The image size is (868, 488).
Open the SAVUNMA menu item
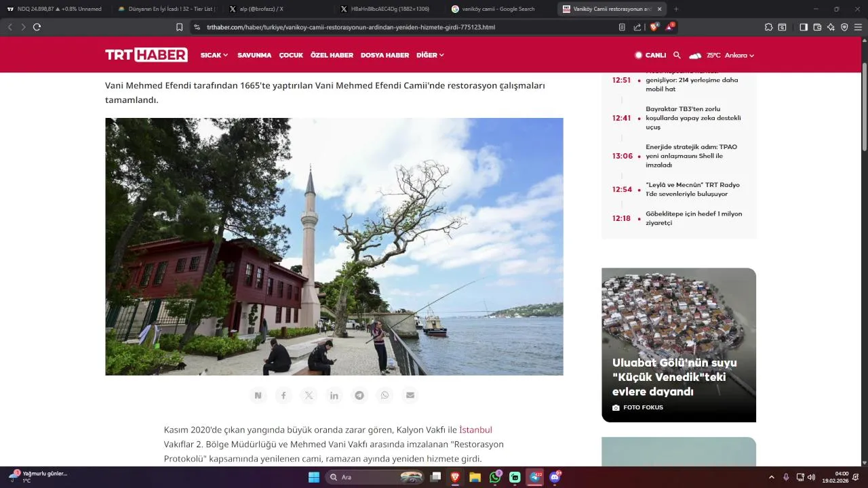[254, 55]
